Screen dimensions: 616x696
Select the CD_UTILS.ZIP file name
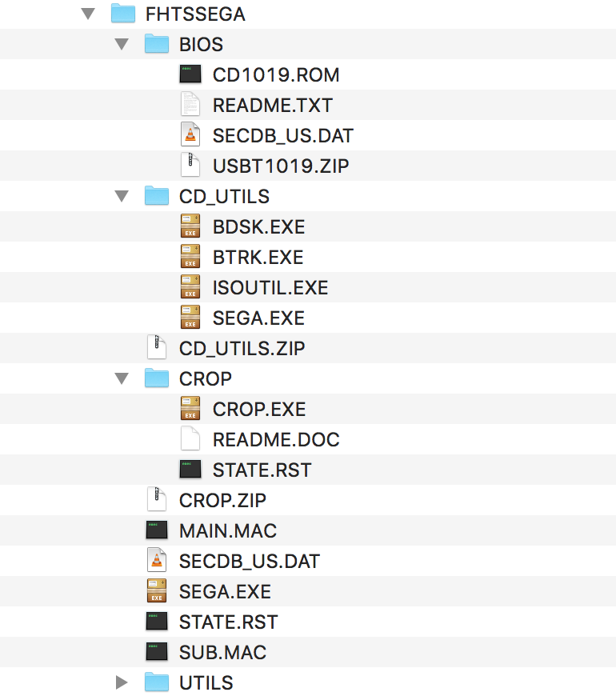242,349
